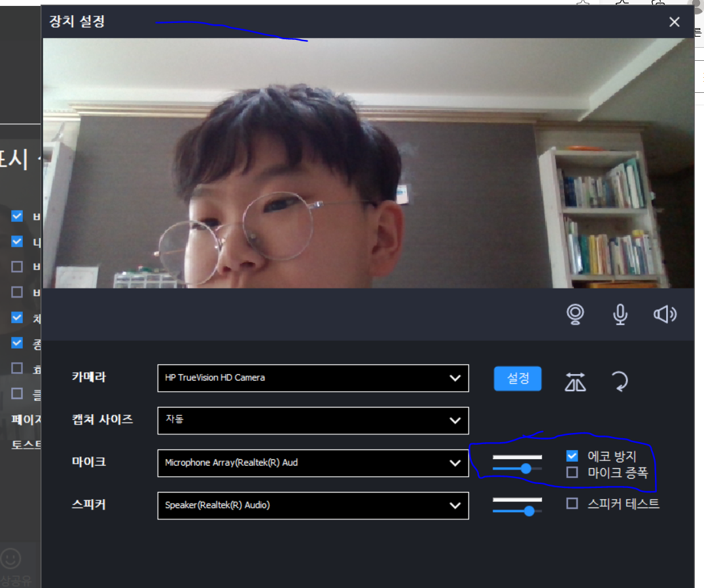
Task: Disable the 에코 방지 checkbox
Action: click(x=572, y=456)
